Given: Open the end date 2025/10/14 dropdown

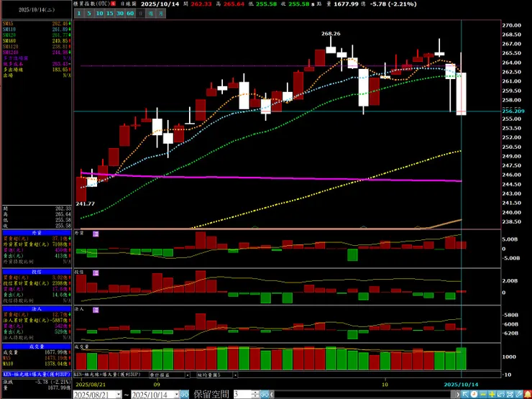Looking at the screenshot, I should pos(176,394).
